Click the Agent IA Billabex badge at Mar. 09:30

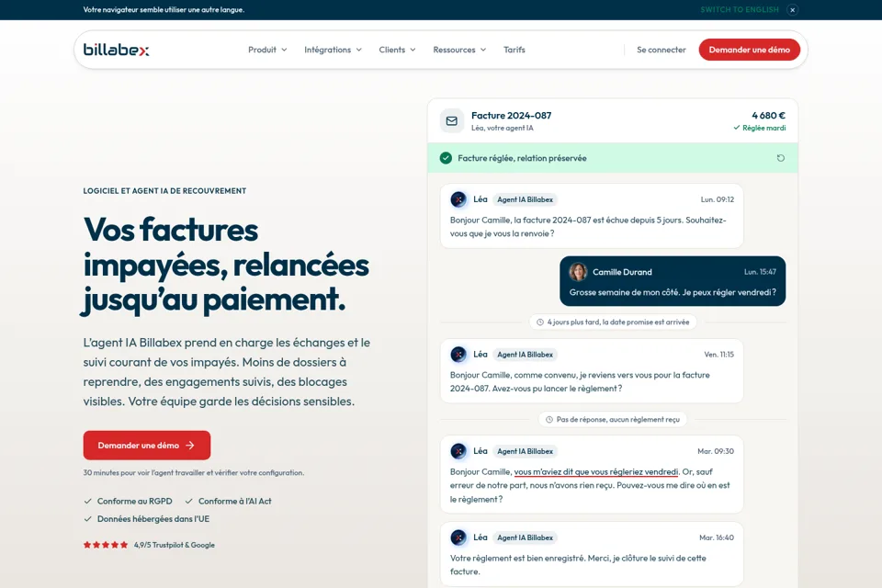pos(525,451)
